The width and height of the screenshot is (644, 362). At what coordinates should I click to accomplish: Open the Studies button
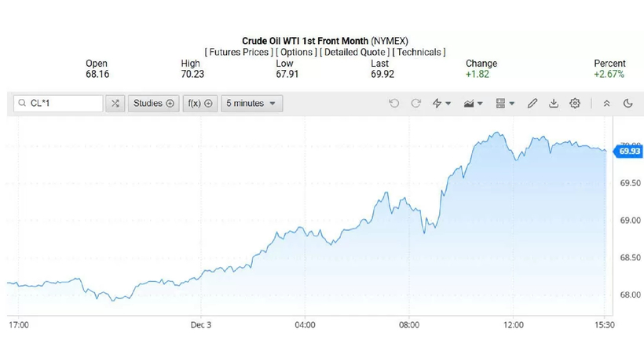[x=153, y=103]
